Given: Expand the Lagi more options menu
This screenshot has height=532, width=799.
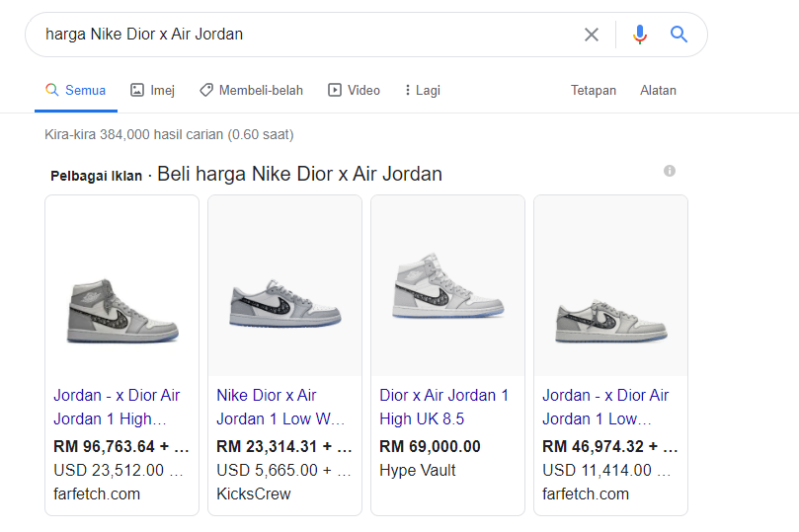Looking at the screenshot, I should click(422, 90).
